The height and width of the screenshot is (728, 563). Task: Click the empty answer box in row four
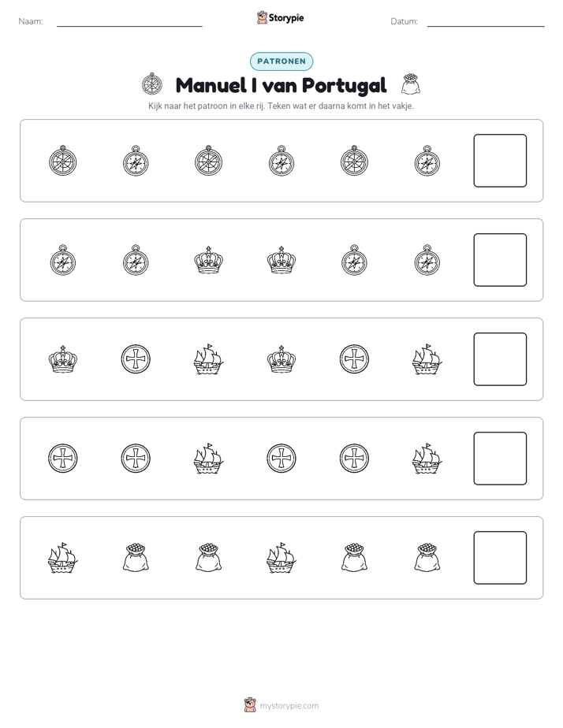pyautogui.click(x=500, y=459)
